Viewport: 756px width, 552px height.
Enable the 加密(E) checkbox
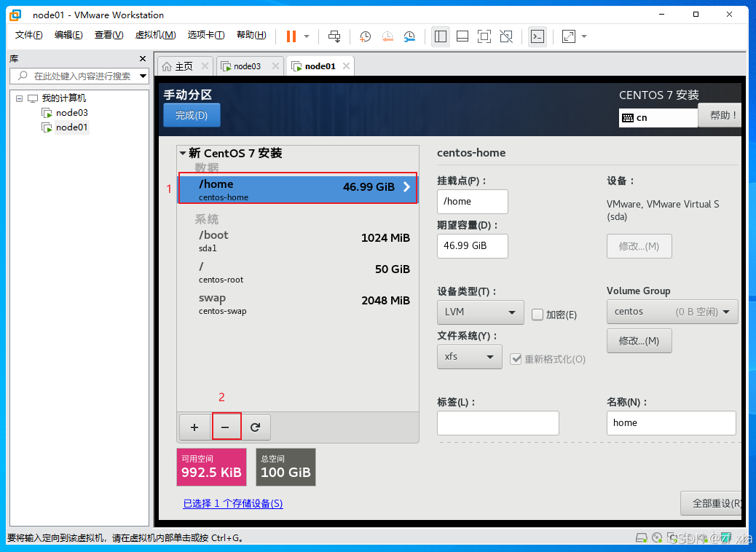click(x=537, y=315)
